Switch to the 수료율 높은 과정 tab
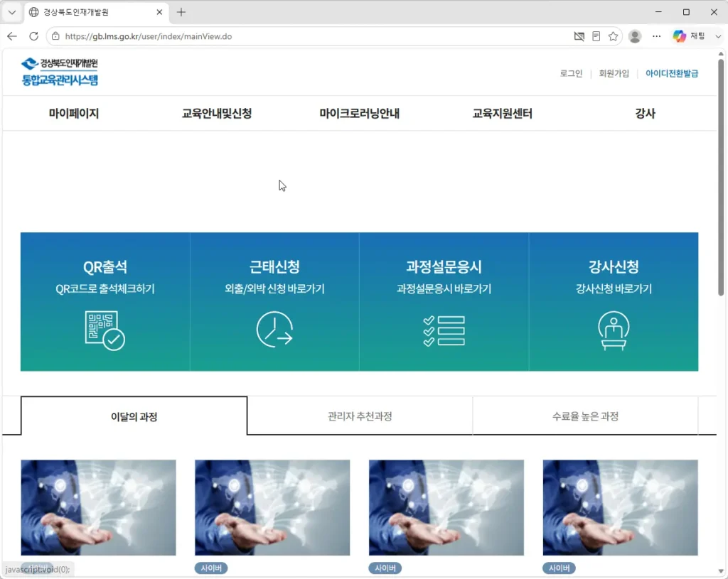 [585, 416]
